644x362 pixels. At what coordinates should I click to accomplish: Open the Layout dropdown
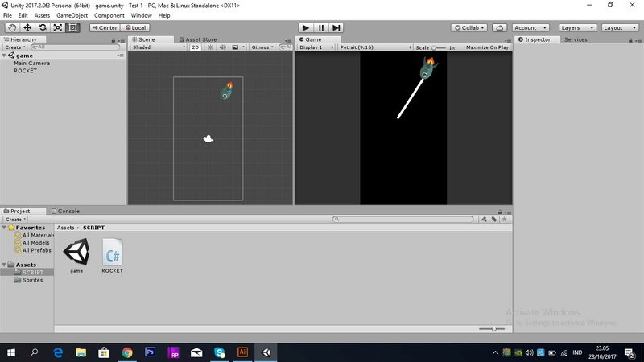(620, 27)
